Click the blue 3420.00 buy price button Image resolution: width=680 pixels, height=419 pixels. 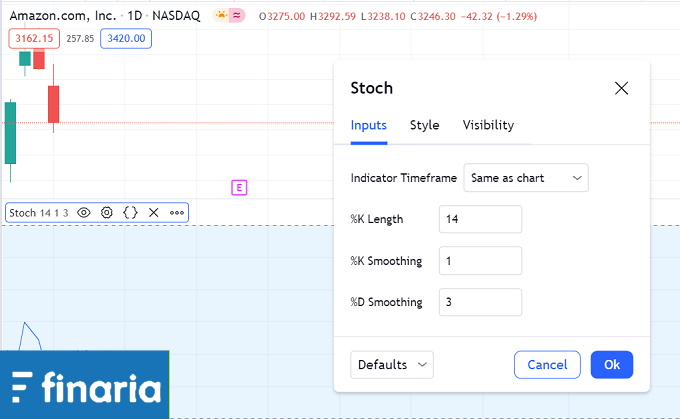[x=126, y=39]
